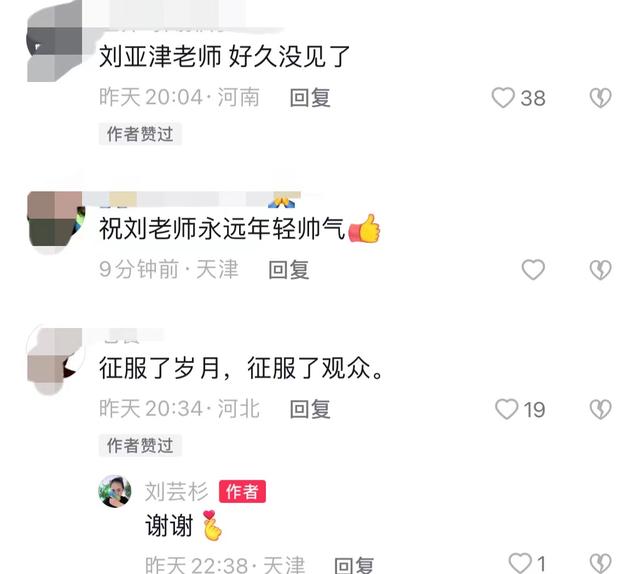The height and width of the screenshot is (574, 640).
Task: Open the 刘芸杉 username link
Action: point(176,492)
